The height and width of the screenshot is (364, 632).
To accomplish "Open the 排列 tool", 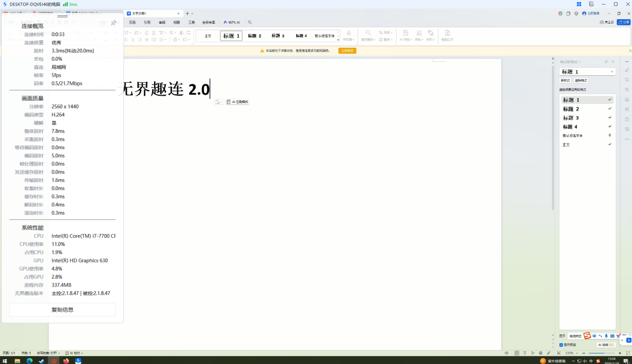I will [x=431, y=36].
